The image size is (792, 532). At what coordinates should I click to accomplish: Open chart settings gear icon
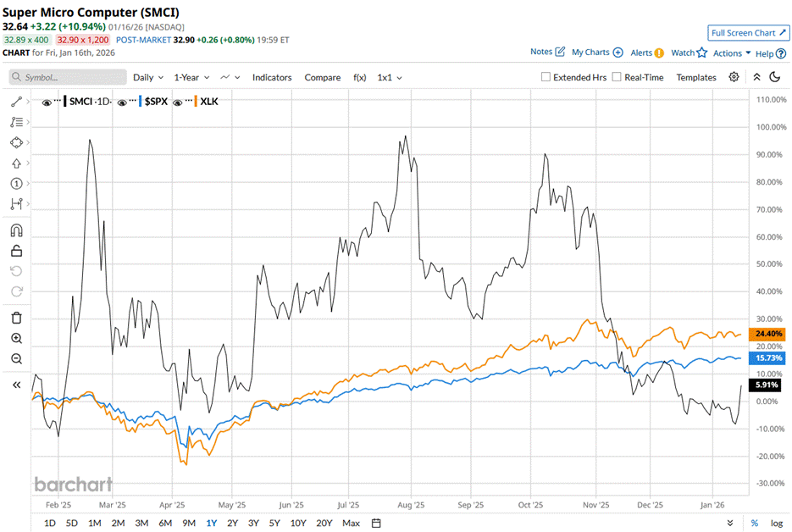[x=734, y=77]
